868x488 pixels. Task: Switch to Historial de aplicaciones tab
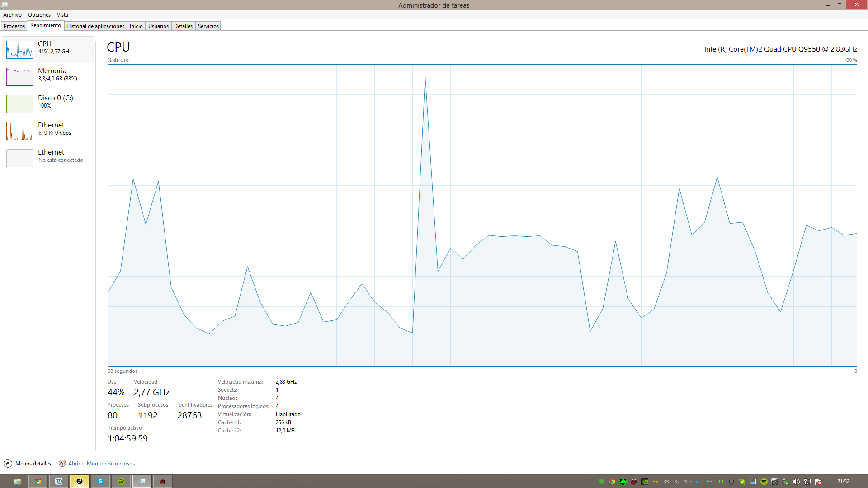pyautogui.click(x=95, y=26)
